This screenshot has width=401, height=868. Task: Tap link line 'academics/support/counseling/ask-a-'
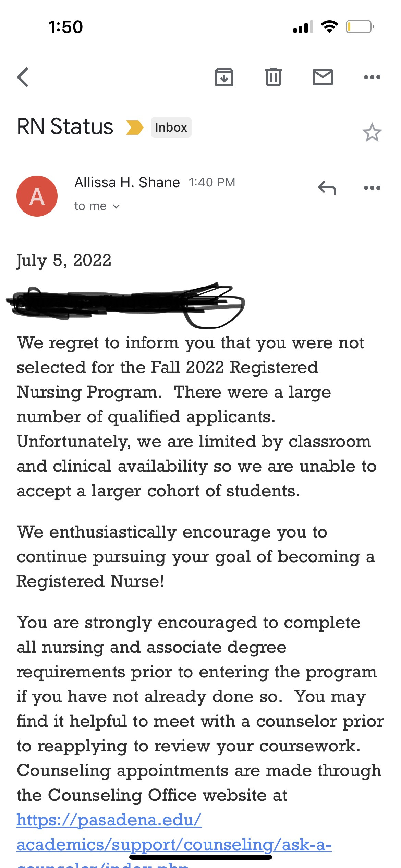[x=174, y=845]
